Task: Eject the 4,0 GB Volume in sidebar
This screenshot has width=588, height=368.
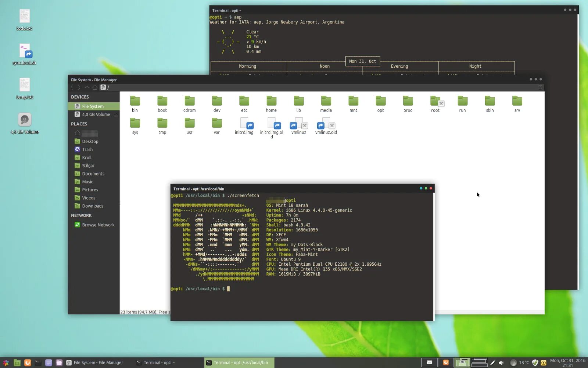Action: 116,114
